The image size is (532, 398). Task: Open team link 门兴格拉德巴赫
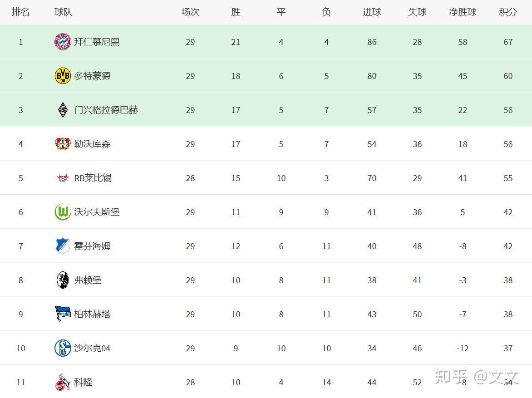pos(106,110)
